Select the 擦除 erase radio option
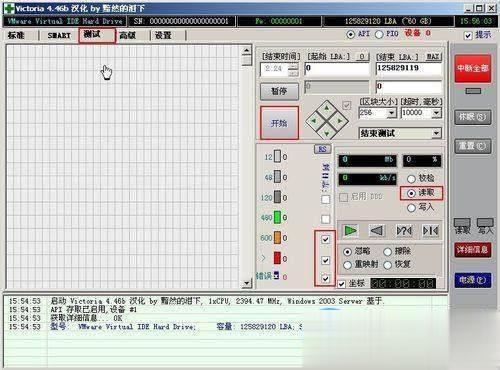The width and height of the screenshot is (500, 370). [x=387, y=252]
